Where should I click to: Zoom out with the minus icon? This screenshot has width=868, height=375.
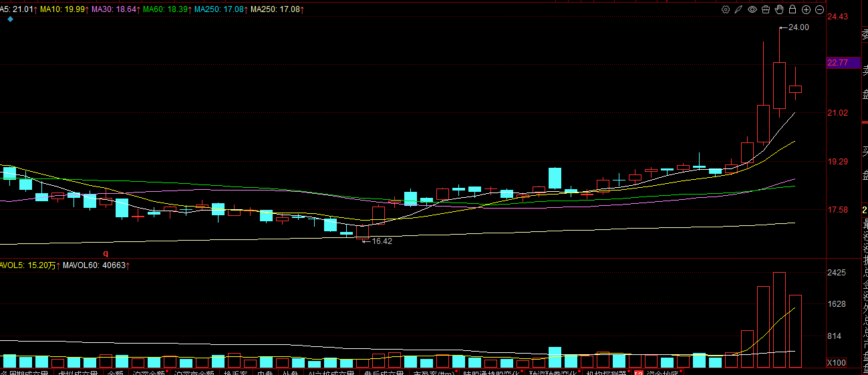[819, 9]
